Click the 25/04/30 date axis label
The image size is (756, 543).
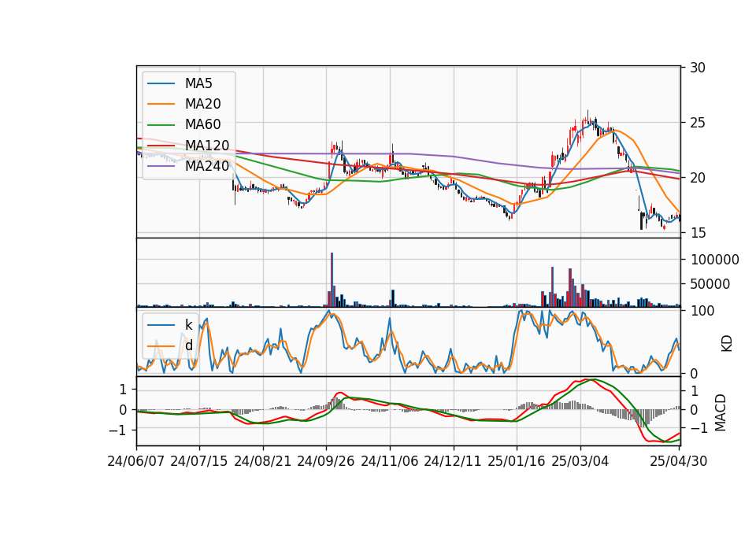[x=679, y=461]
